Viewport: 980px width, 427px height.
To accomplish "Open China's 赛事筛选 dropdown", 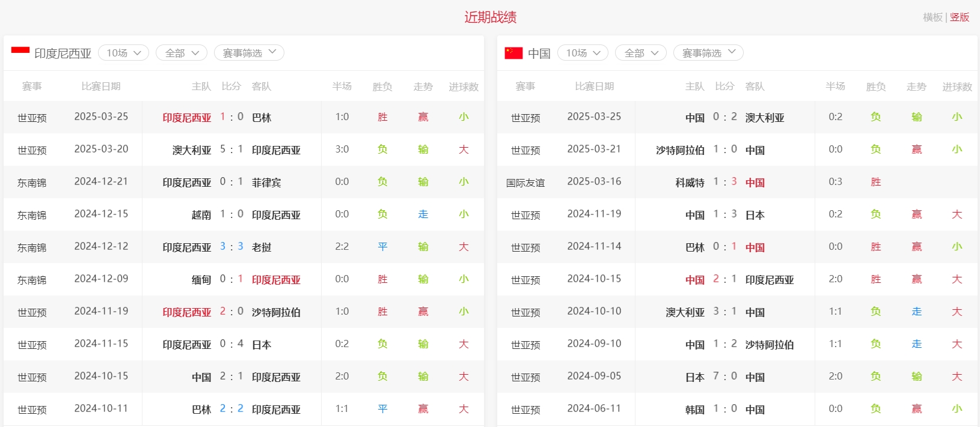I will [x=708, y=53].
